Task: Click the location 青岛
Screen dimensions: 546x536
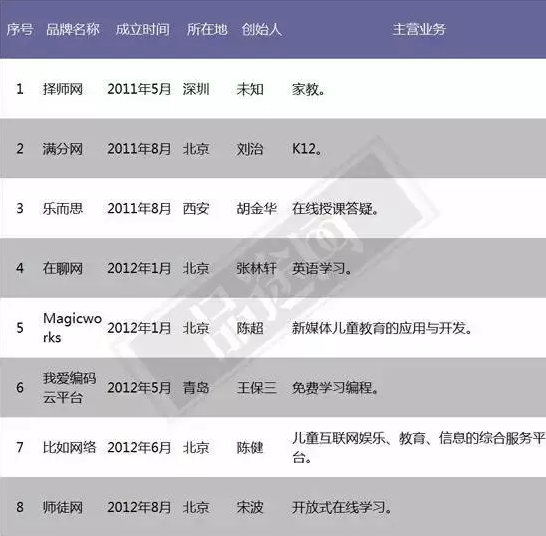Action: [x=196, y=388]
